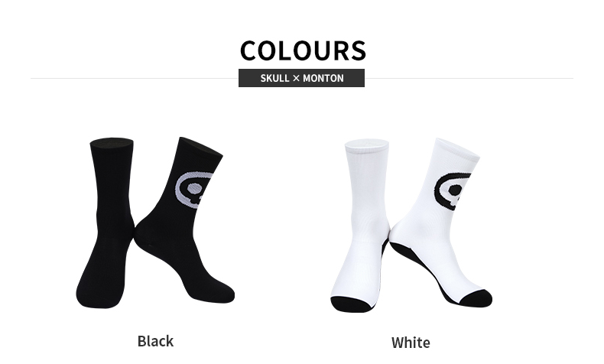Click the black toe of left white sock

click(x=352, y=304)
